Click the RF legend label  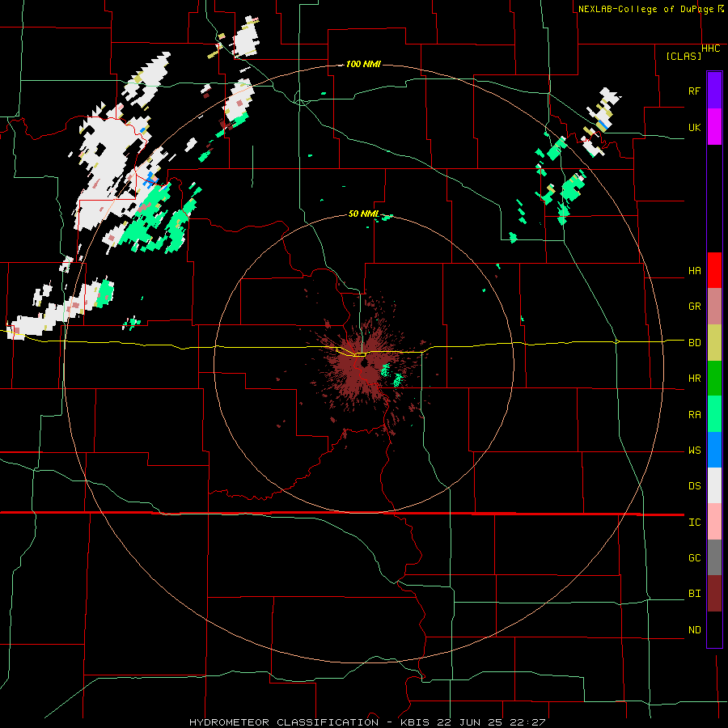click(694, 91)
